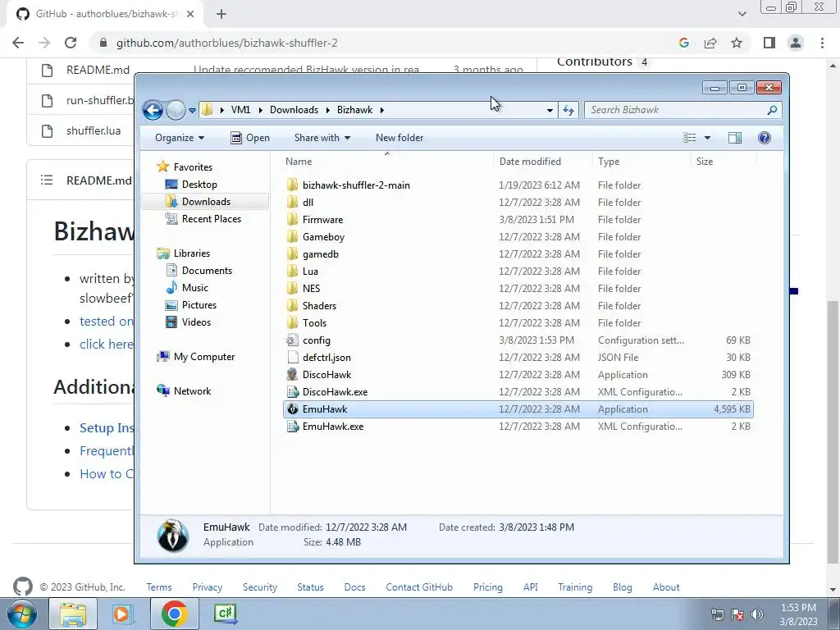Click the Action Center flag tray icon

737,614
